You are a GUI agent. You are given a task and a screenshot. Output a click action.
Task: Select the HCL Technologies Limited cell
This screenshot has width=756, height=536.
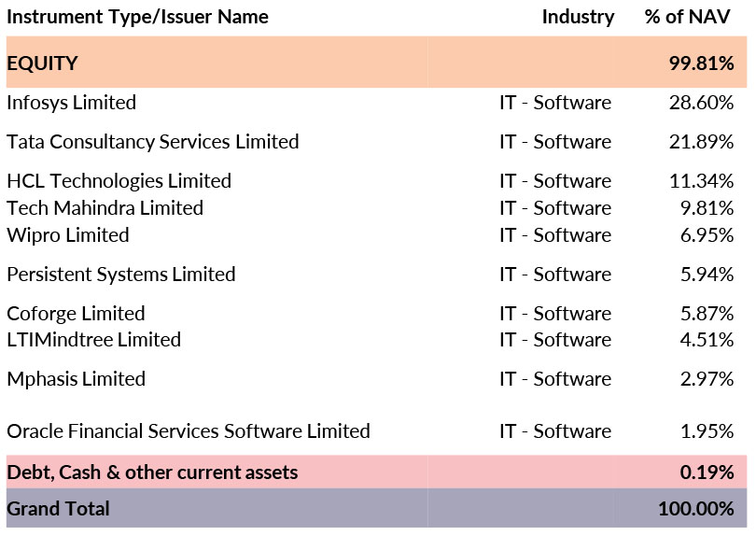point(119,181)
